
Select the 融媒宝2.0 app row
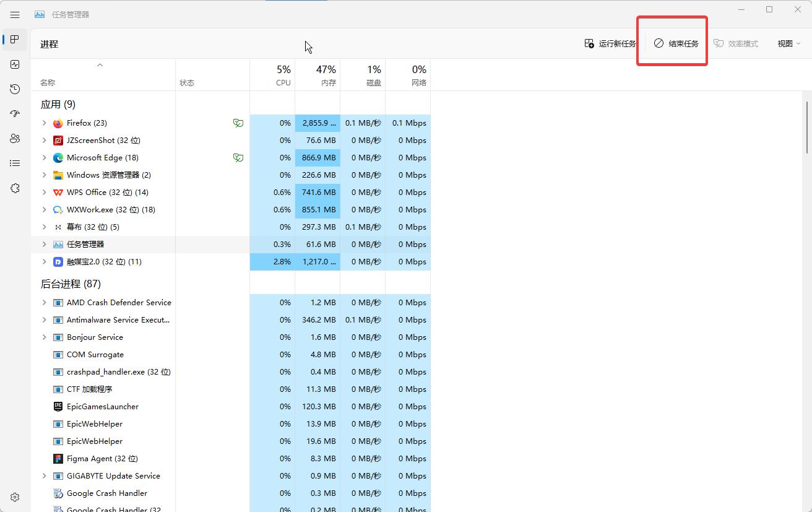[x=104, y=262]
